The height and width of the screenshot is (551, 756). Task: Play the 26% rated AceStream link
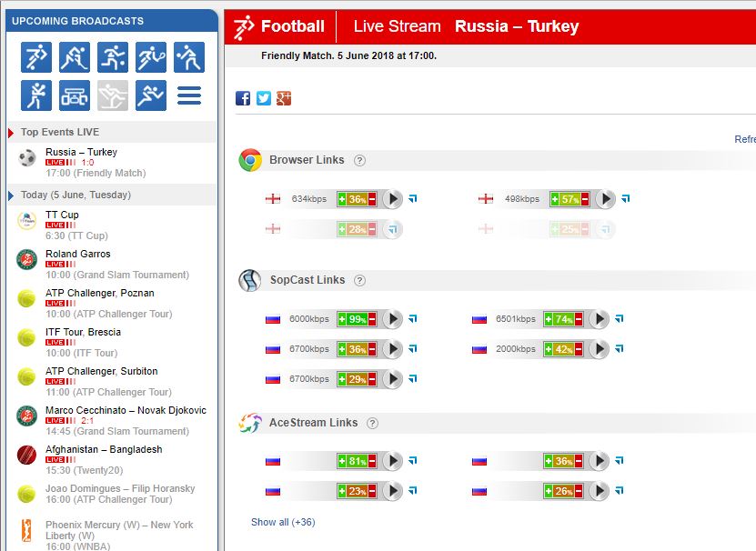(x=600, y=491)
